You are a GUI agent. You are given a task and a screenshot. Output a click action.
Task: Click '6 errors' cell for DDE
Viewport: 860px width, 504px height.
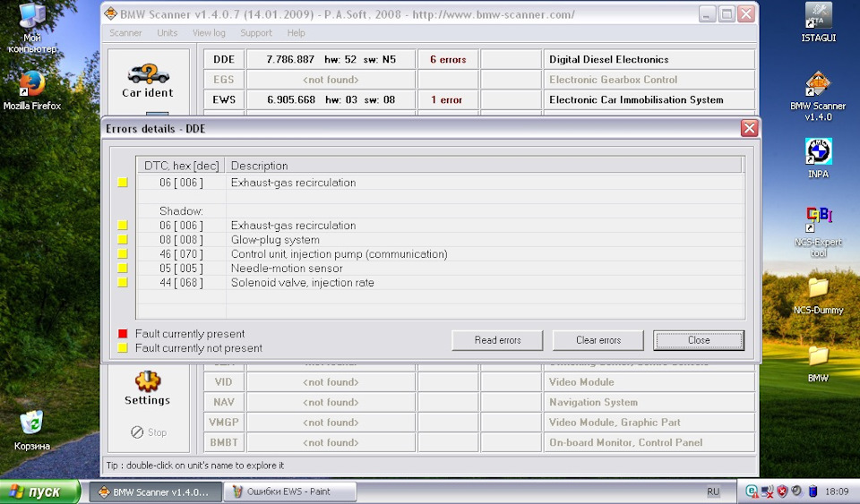[448, 59]
